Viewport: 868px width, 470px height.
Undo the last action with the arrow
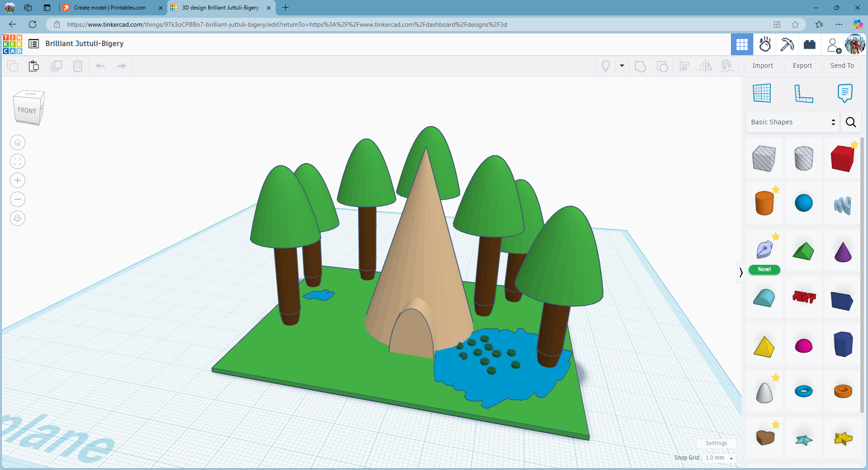point(100,66)
